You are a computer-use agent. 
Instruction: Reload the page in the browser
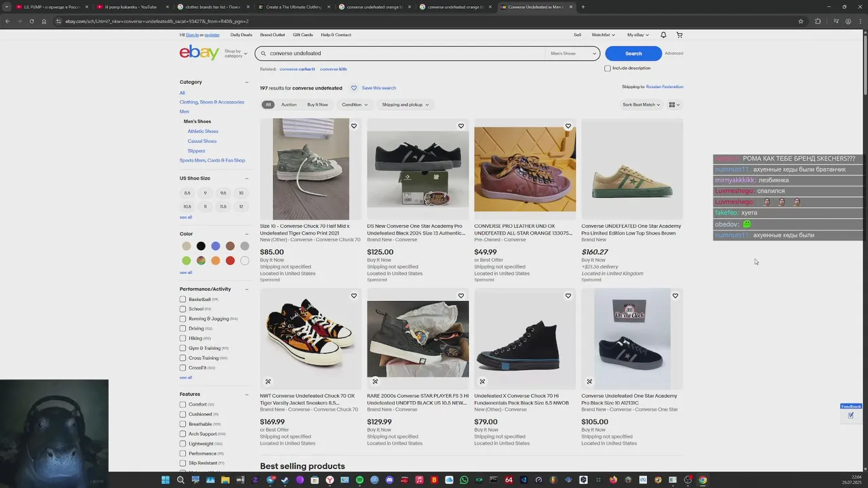(31, 21)
